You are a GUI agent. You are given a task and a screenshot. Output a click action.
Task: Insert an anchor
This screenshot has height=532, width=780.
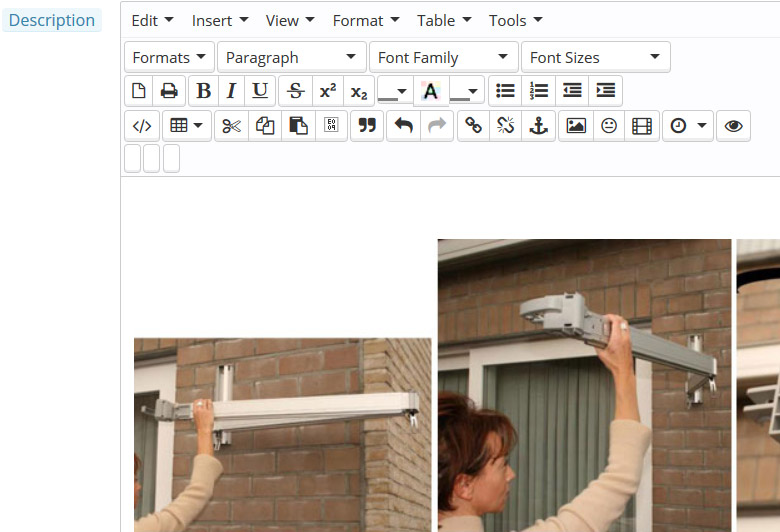[x=538, y=126]
